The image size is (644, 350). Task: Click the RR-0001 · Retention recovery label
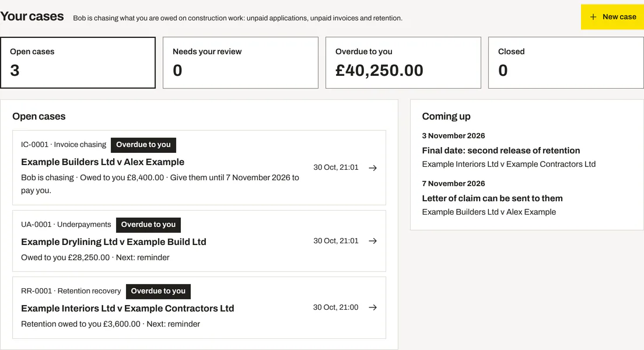point(71,291)
